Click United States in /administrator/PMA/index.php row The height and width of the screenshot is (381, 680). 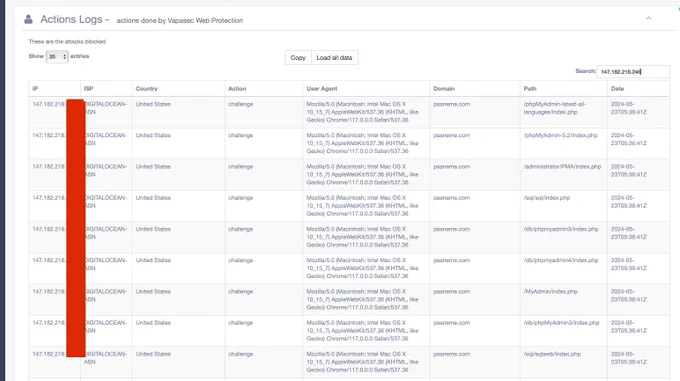tap(153, 166)
